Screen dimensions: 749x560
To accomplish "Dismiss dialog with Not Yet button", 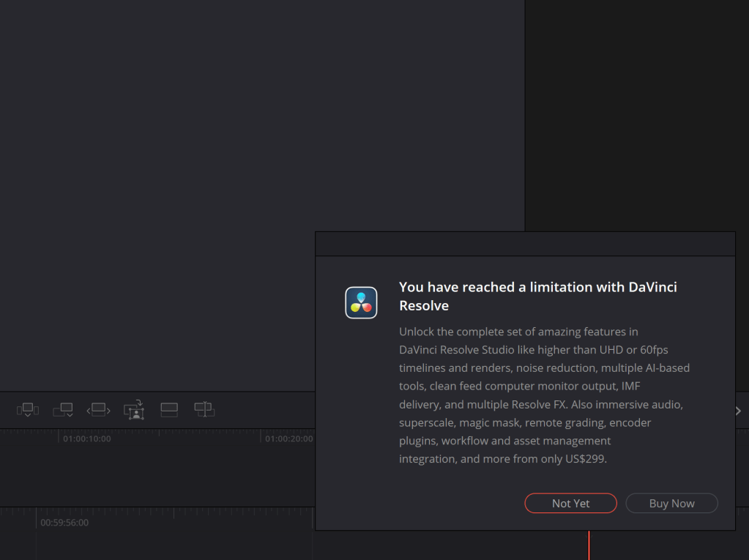I will coord(571,503).
